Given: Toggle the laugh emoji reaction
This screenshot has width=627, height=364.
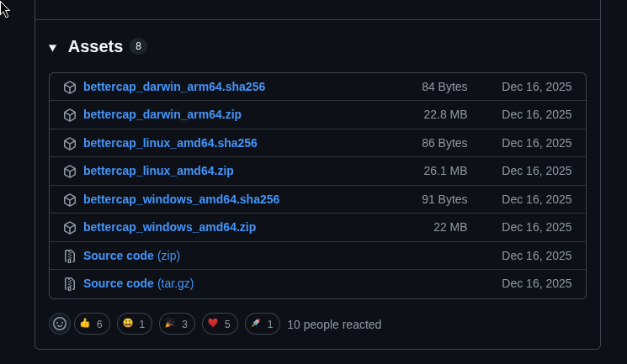Looking at the screenshot, I should point(135,324).
